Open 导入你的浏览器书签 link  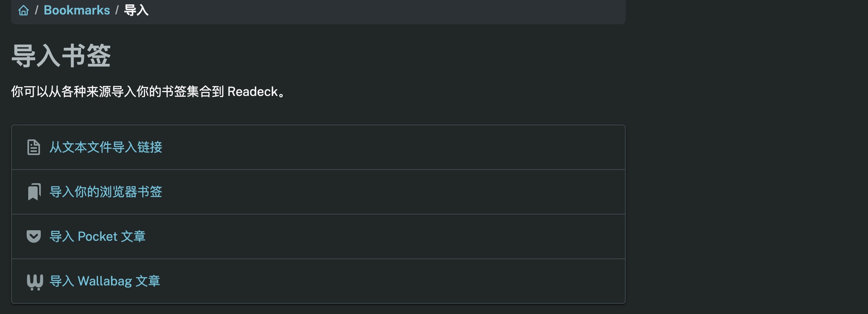(x=106, y=192)
